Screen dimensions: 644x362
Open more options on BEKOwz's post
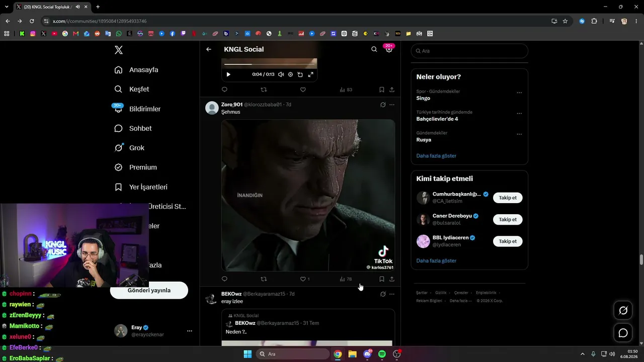coord(392,294)
